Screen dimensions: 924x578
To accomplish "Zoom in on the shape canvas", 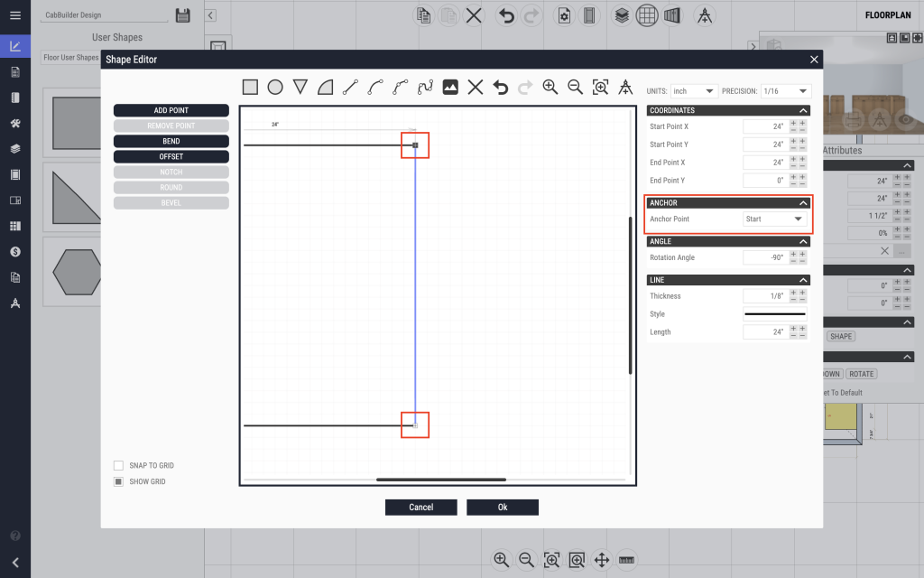I will tap(550, 88).
